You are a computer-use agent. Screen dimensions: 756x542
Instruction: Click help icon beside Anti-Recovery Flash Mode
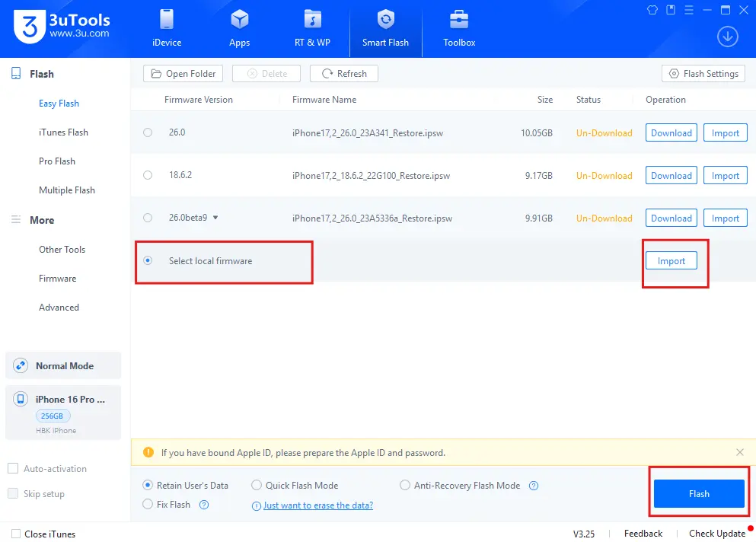[534, 486]
